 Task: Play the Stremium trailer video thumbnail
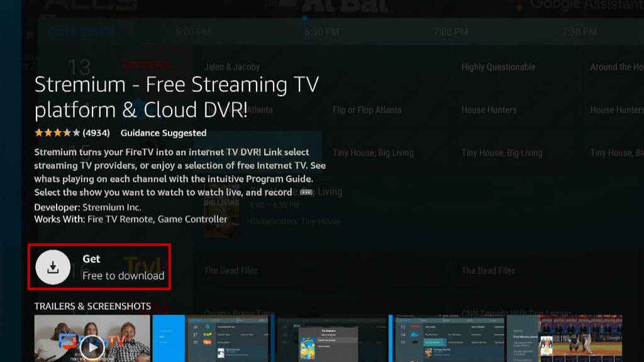(92, 338)
